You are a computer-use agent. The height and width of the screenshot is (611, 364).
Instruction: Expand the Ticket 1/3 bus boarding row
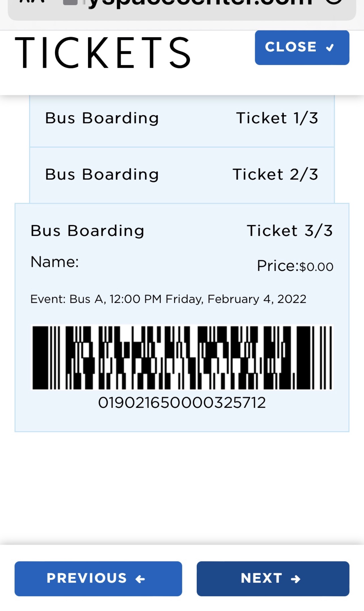pos(182,119)
